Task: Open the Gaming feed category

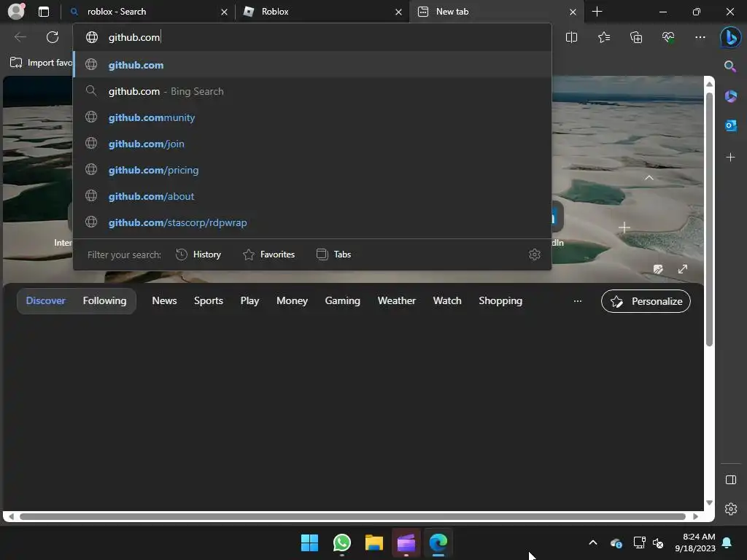Action: tap(343, 301)
